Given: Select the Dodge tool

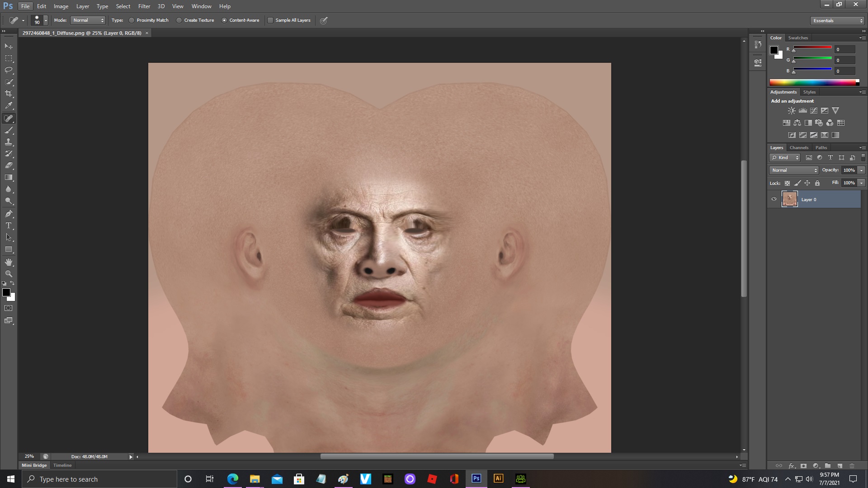Looking at the screenshot, I should pyautogui.click(x=9, y=201).
